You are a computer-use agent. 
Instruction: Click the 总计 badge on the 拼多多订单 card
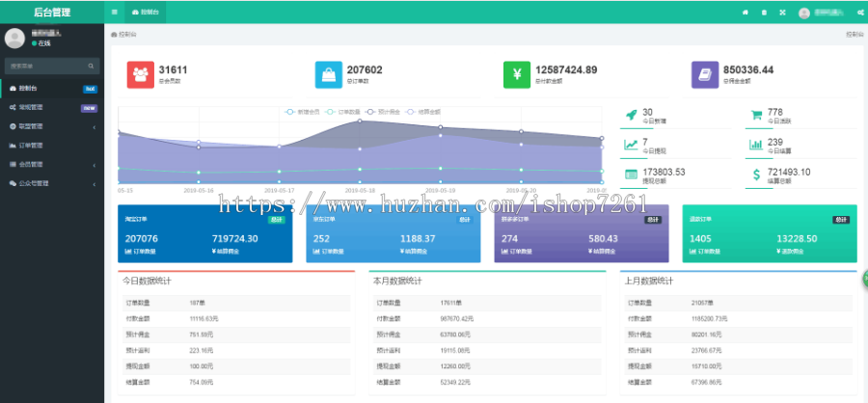(653, 220)
